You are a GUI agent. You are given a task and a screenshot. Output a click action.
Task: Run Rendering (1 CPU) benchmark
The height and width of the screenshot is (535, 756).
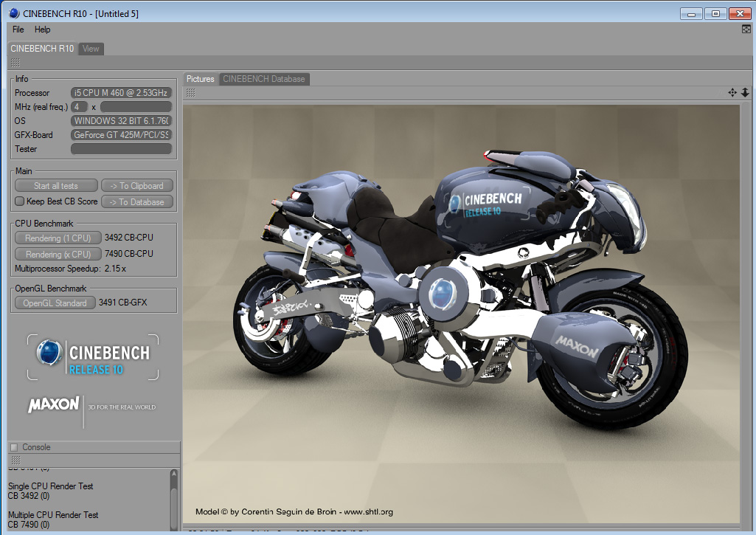[58, 238]
